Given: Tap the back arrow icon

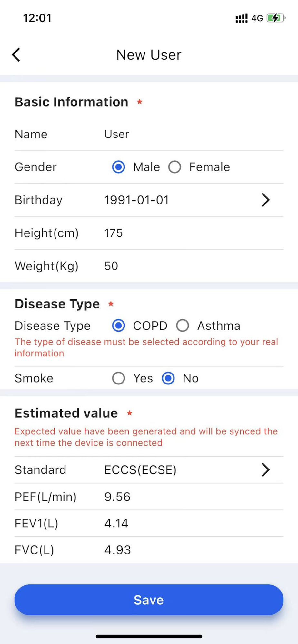Looking at the screenshot, I should click(16, 55).
